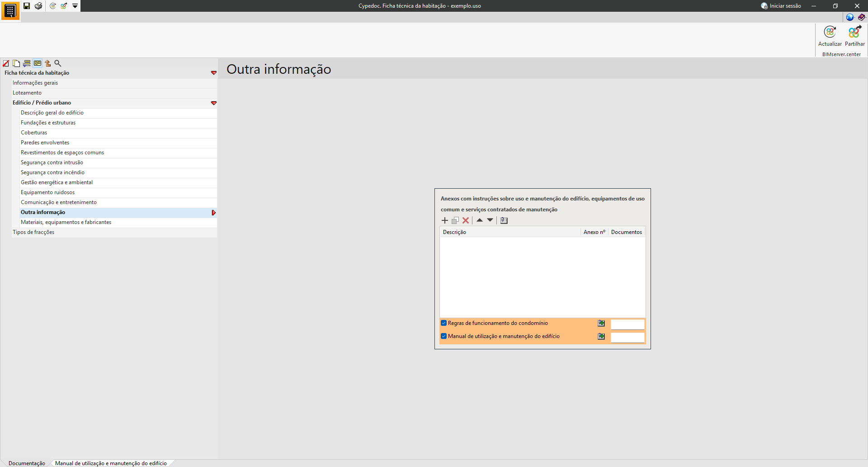Click the Descrição column header
Image resolution: width=868 pixels, height=467 pixels.
[510, 232]
